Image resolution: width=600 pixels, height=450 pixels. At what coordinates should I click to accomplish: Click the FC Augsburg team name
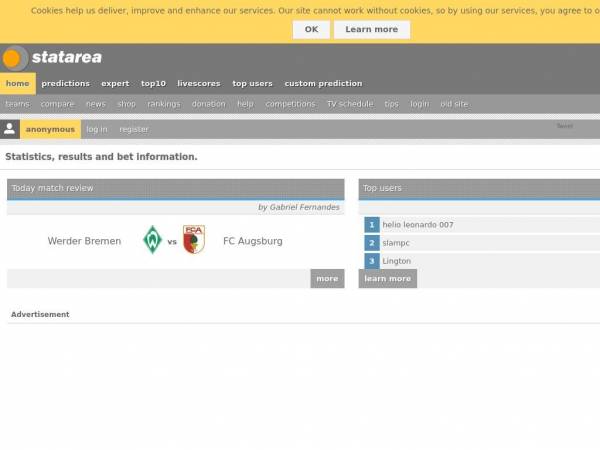tap(253, 241)
